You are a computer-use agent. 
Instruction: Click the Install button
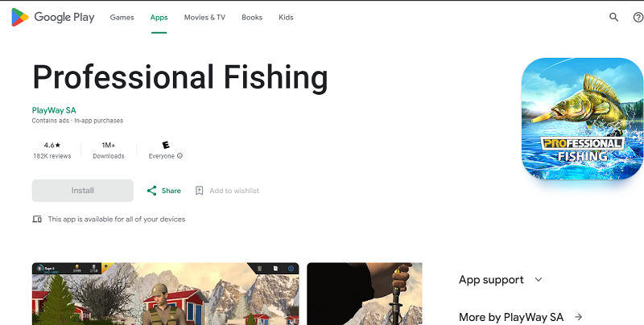click(83, 191)
